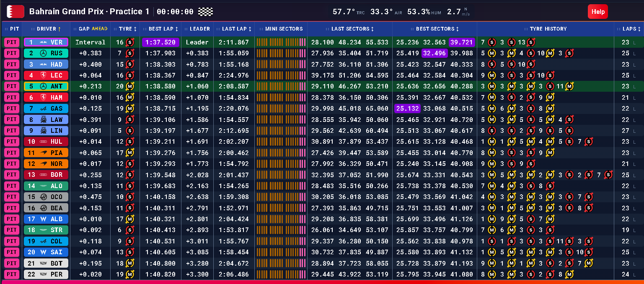The height and width of the screenshot is (284, 644).
Task: Click the McLaren logo on the PIA badge
Action: point(43,152)
